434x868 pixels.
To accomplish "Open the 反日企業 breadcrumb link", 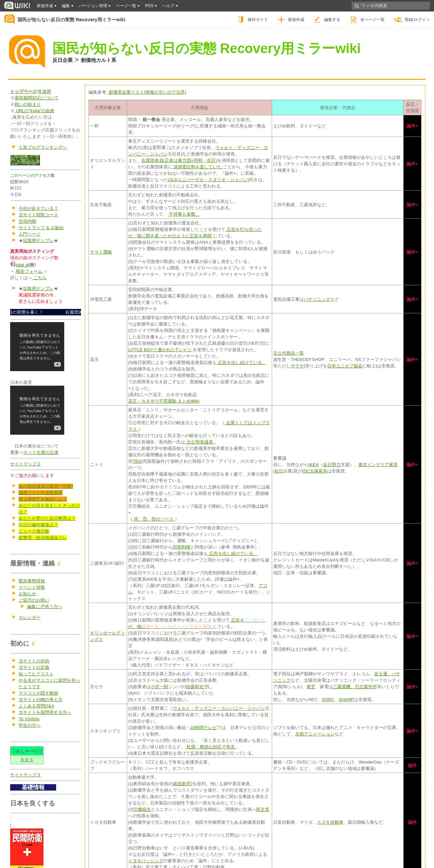I will point(63,60).
